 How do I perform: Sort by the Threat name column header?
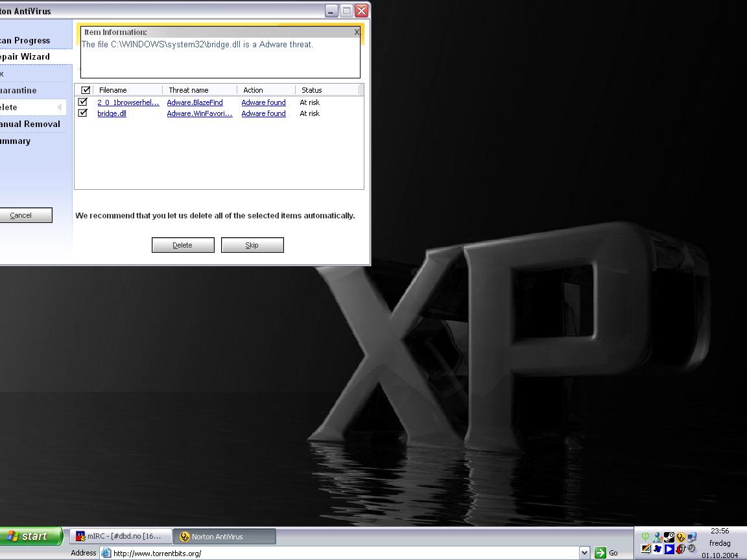tap(200, 90)
